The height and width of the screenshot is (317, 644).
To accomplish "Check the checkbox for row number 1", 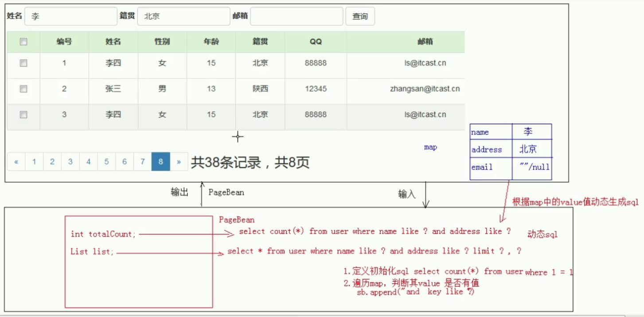I will (x=23, y=63).
